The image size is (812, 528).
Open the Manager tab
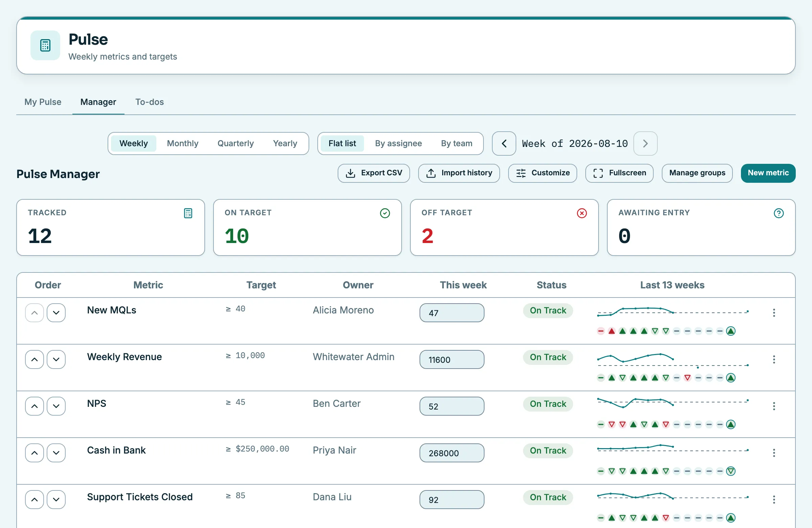point(98,102)
